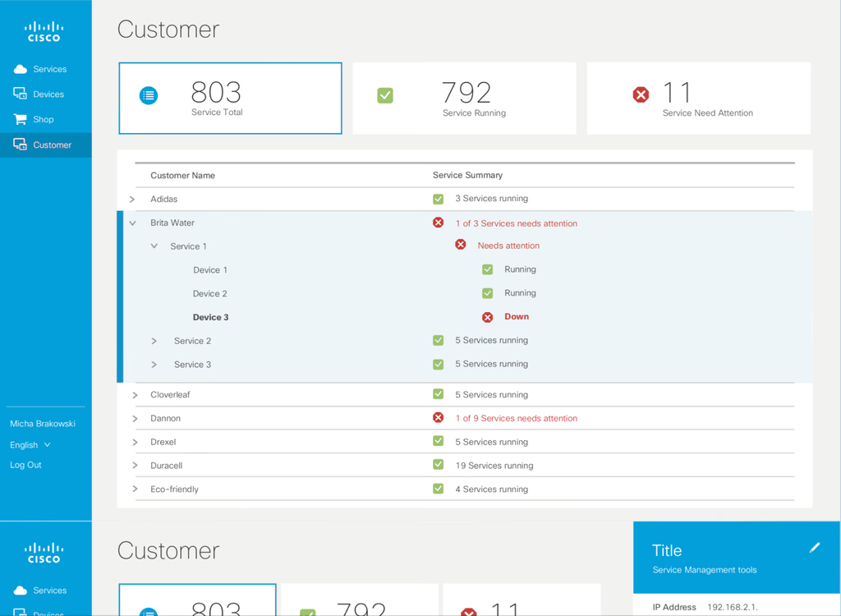Click the green status icon in Eco-friendly row

point(439,489)
